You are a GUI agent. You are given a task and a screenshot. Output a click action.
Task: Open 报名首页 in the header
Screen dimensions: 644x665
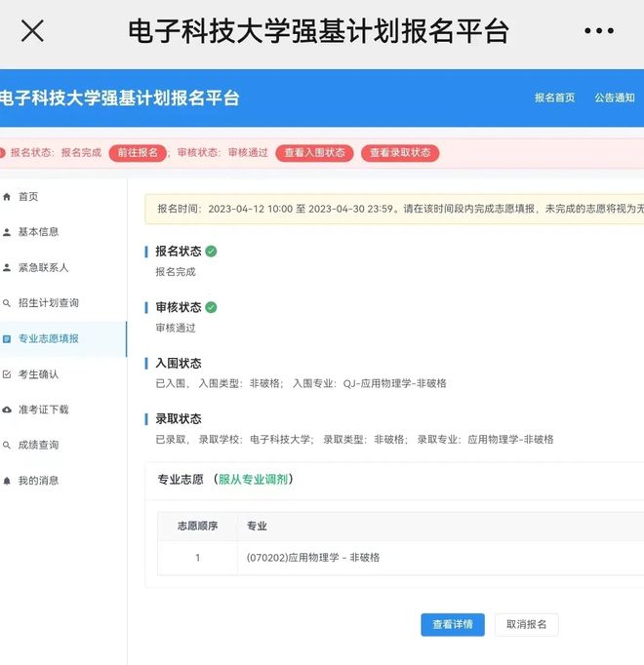(554, 98)
